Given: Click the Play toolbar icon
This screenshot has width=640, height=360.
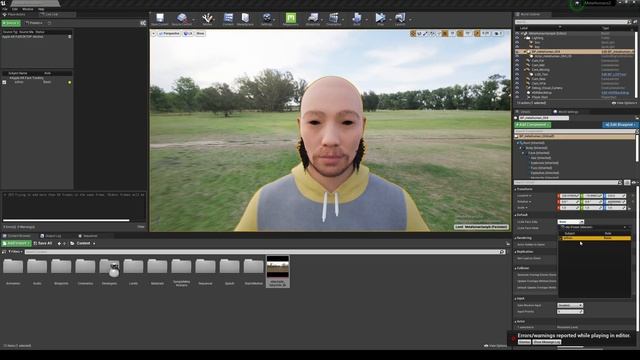Looking at the screenshot, I should pyautogui.click(x=380, y=19).
